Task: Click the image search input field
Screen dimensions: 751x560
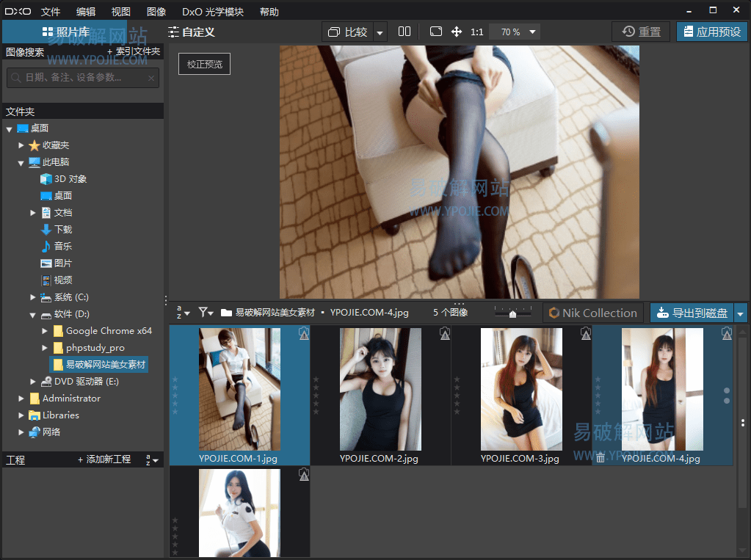Action: click(81, 77)
